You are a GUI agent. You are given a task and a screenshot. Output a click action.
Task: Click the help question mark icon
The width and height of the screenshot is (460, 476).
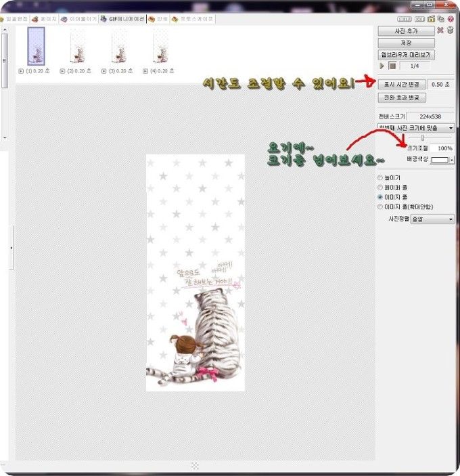pos(451,19)
